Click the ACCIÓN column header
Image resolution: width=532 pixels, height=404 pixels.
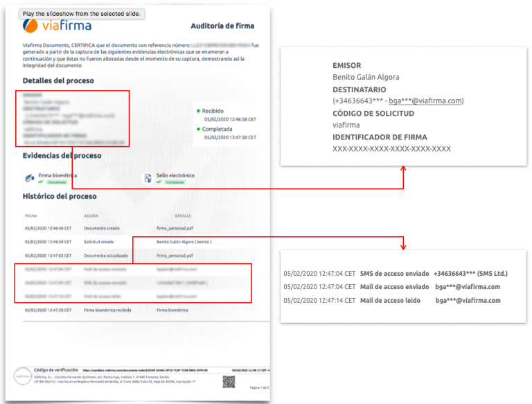coord(91,216)
